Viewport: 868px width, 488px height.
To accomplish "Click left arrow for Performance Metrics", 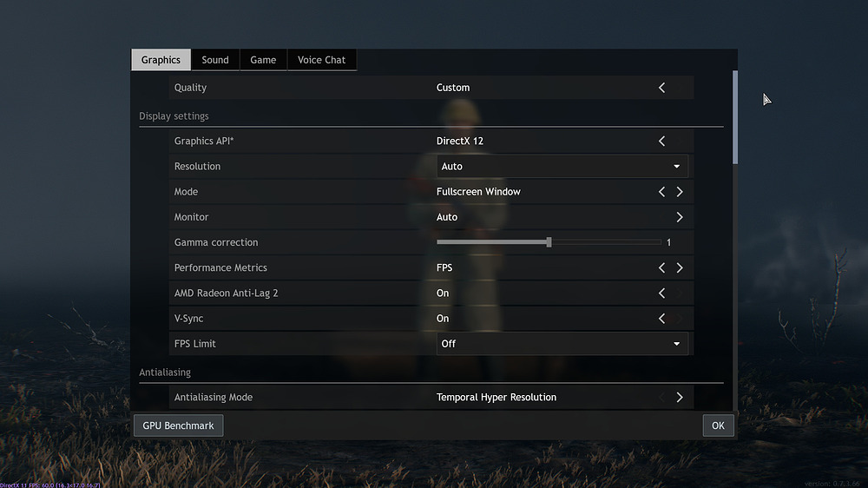I will (661, 268).
